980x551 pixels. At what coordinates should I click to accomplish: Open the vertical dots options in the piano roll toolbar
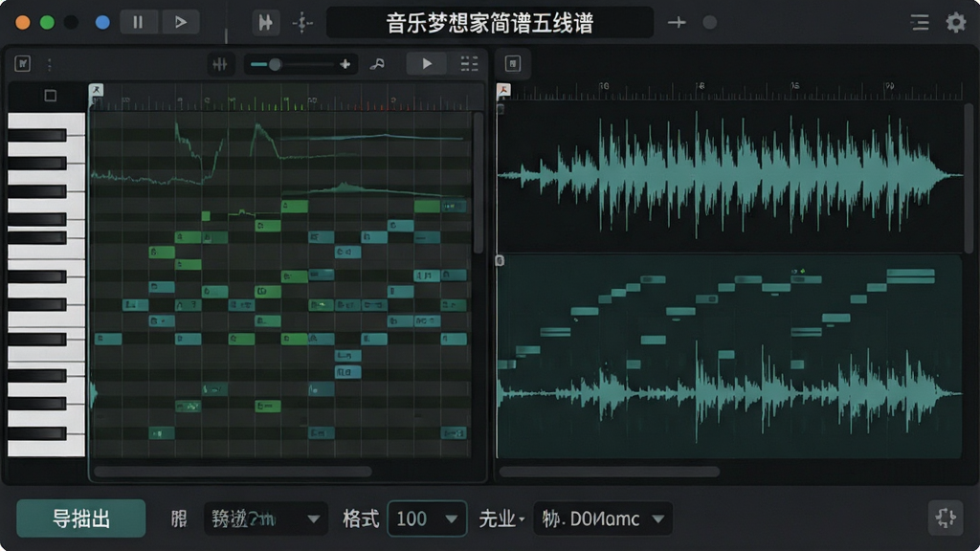tap(50, 64)
